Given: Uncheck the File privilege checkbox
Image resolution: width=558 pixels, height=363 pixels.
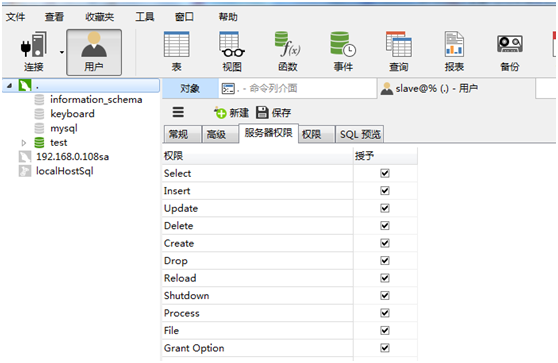Looking at the screenshot, I should point(385,330).
